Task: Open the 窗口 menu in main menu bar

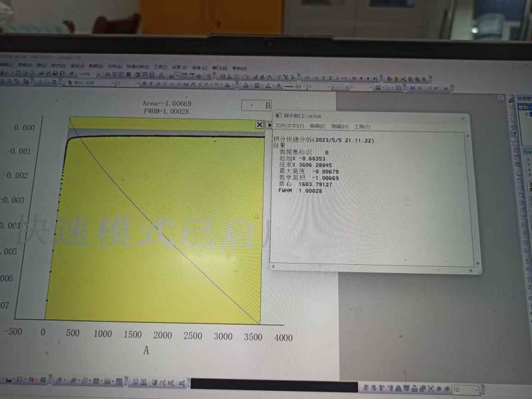Action: click(219, 68)
